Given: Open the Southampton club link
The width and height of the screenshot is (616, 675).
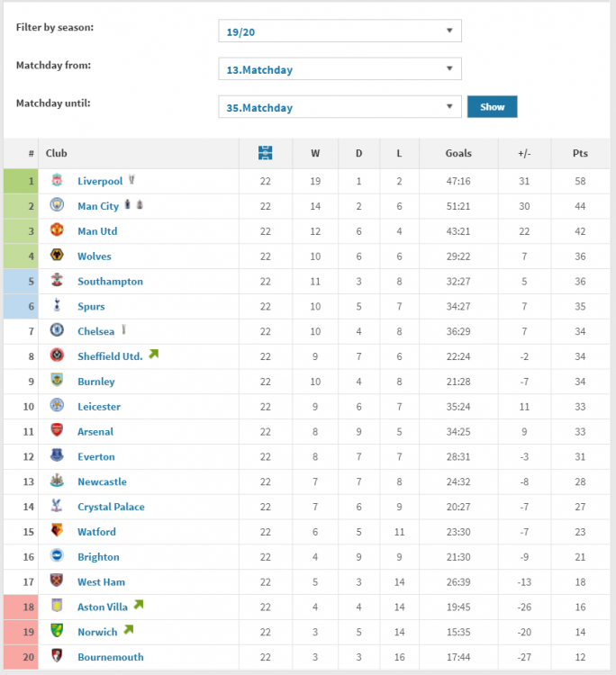Looking at the screenshot, I should 110,282.
